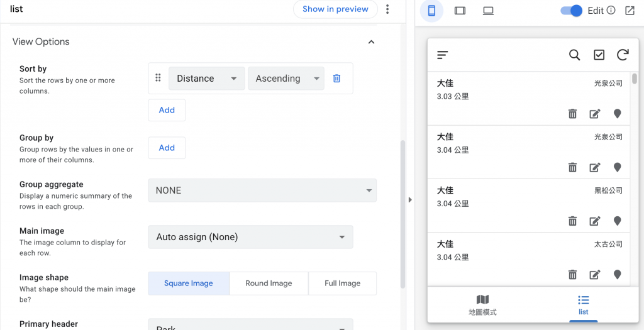Toggle the Edit switch off
Viewport: 644px width, 330px height.
point(572,11)
